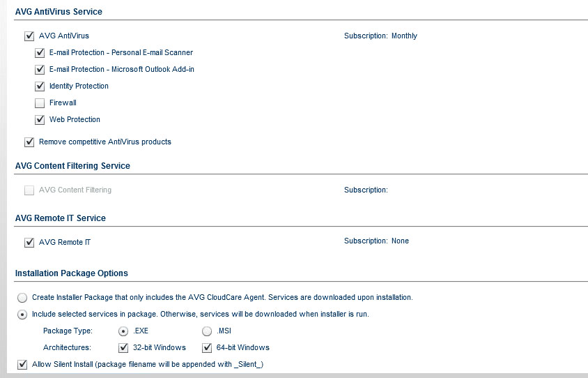Disable the Allow Silent Install option
Image resolution: width=588 pixels, height=378 pixels.
[22, 364]
